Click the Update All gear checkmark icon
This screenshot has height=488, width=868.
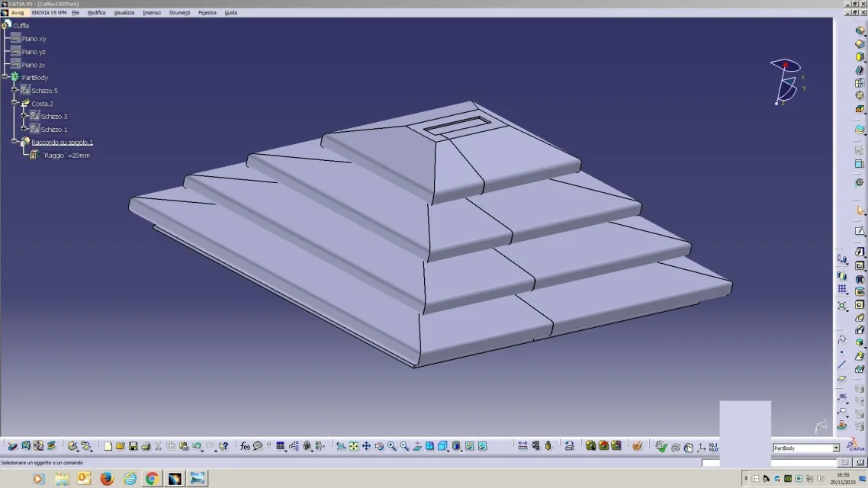pos(661,446)
